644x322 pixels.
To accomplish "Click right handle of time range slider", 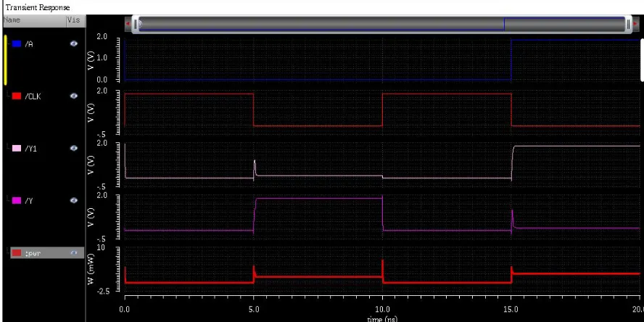I will pos(627,24).
